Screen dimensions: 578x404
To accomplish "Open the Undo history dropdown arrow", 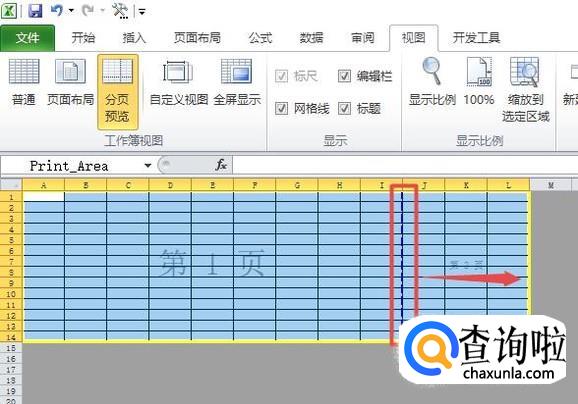I will [72, 11].
